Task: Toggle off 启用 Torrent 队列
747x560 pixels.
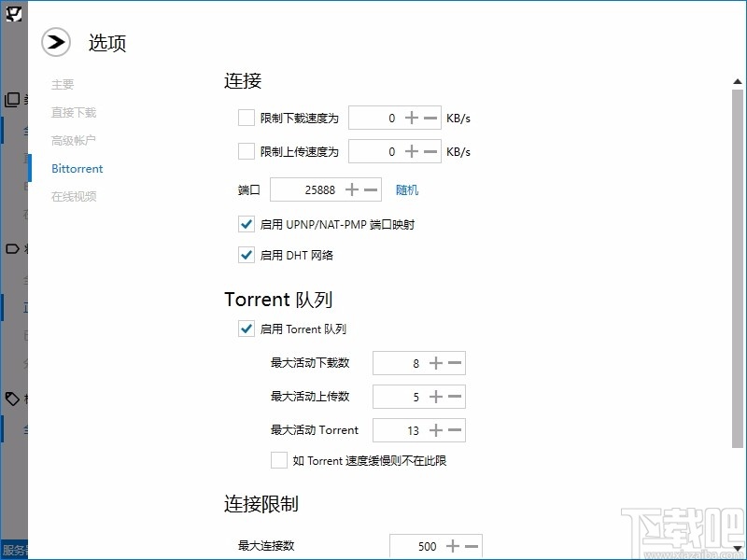Action: point(247,329)
